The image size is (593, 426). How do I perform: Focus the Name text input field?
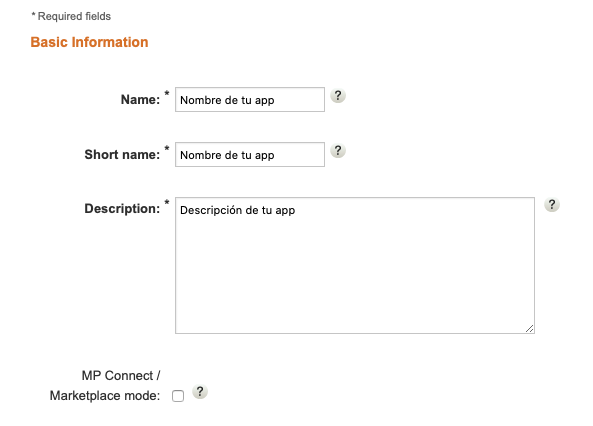click(250, 100)
